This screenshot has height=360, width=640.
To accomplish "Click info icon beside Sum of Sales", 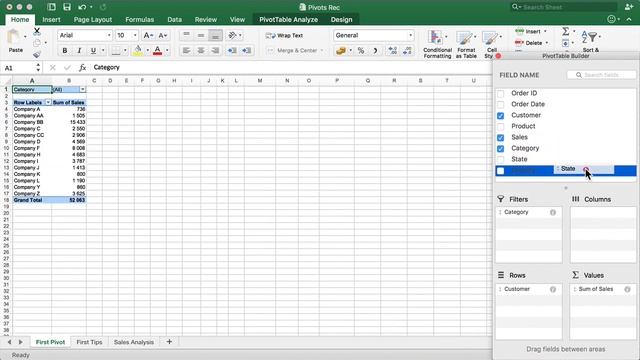I will 627,289.
